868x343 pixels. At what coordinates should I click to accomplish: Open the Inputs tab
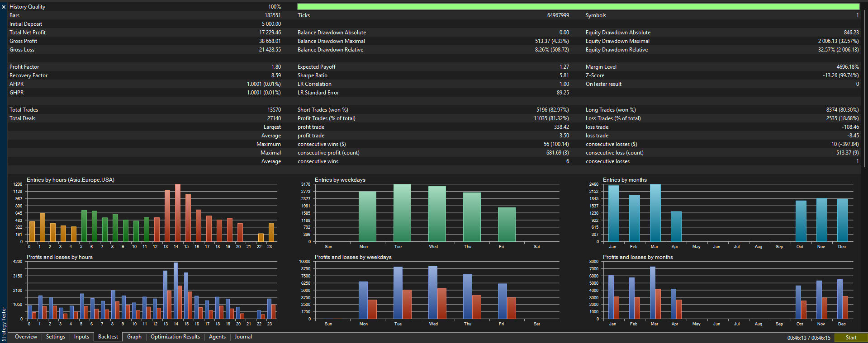[x=81, y=337]
